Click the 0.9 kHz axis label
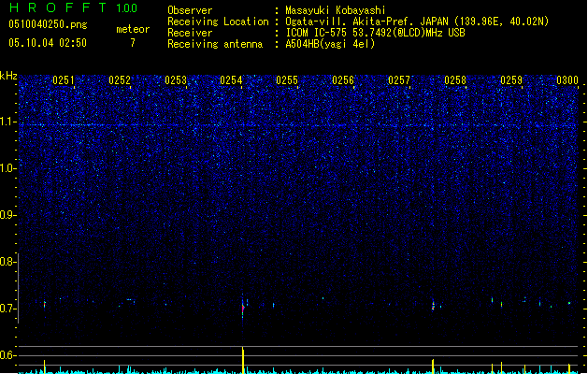588x374 pixels. coord(7,215)
